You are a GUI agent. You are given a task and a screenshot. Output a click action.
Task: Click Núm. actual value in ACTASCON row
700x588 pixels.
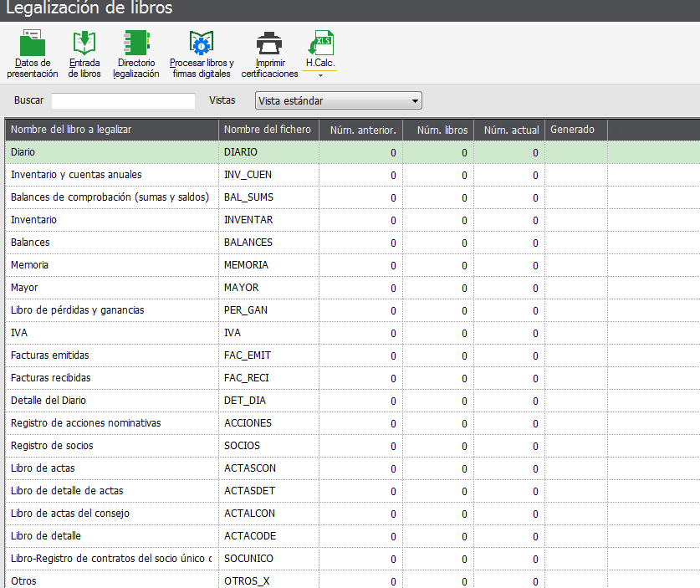(509, 468)
